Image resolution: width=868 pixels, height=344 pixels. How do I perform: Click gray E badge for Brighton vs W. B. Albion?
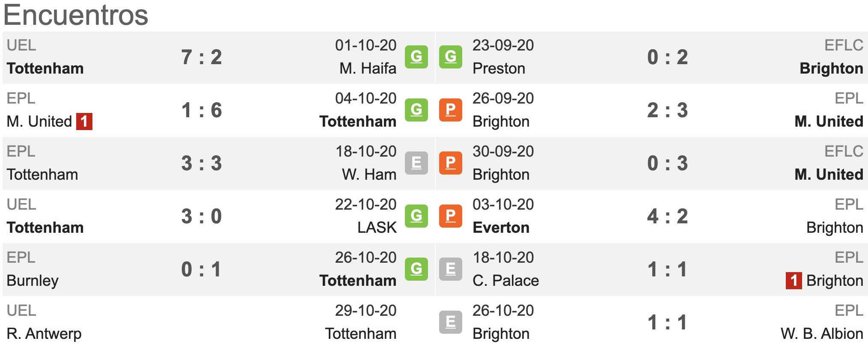(x=450, y=322)
